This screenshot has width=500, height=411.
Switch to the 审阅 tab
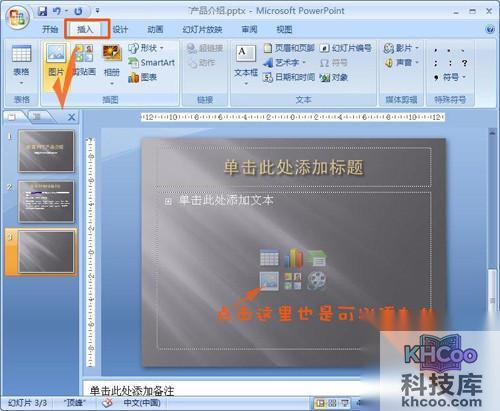coord(249,29)
